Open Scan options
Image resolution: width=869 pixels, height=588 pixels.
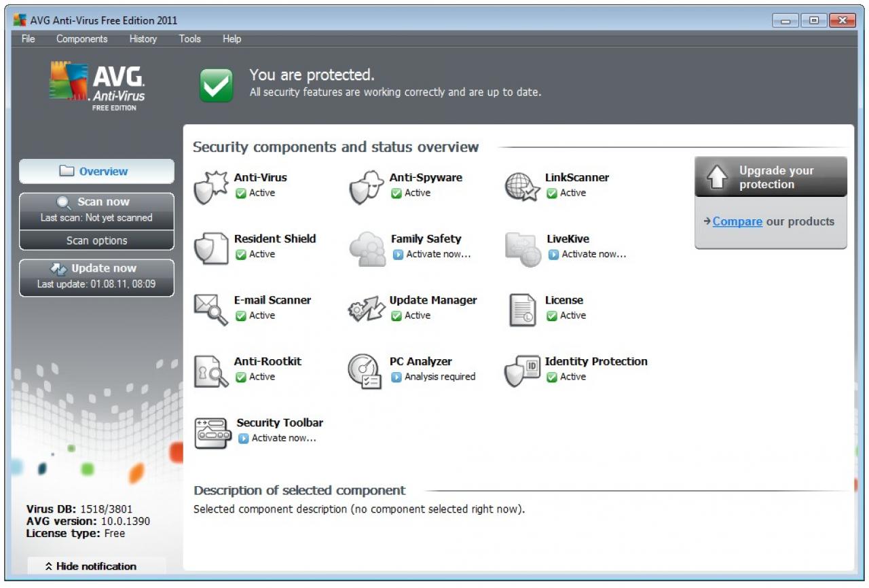point(96,240)
